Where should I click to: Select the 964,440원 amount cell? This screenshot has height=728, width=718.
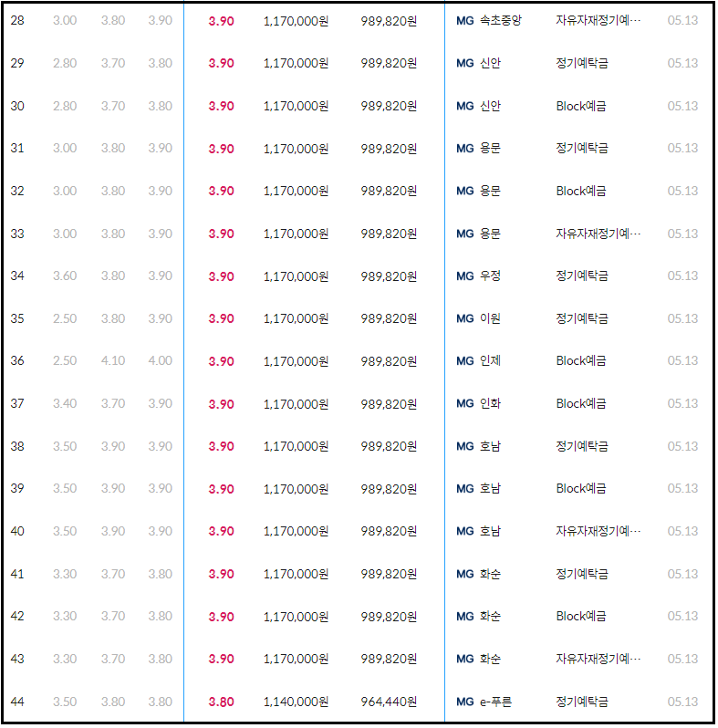click(389, 702)
